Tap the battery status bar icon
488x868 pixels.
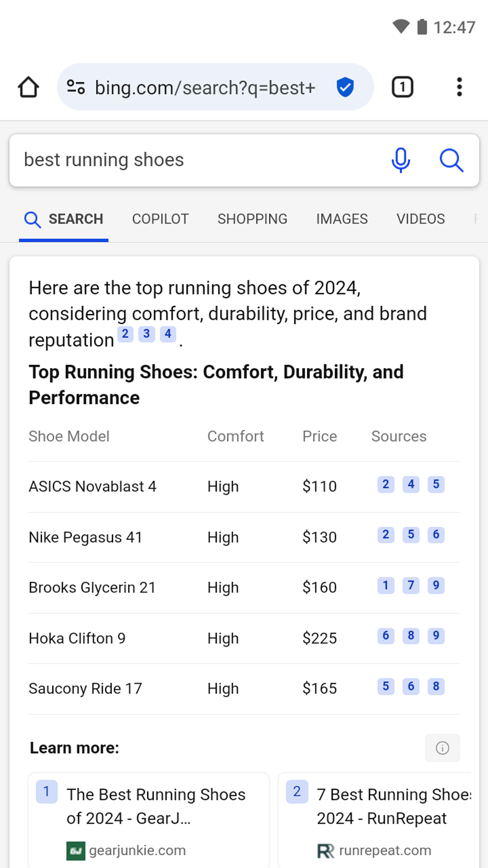pos(422,27)
